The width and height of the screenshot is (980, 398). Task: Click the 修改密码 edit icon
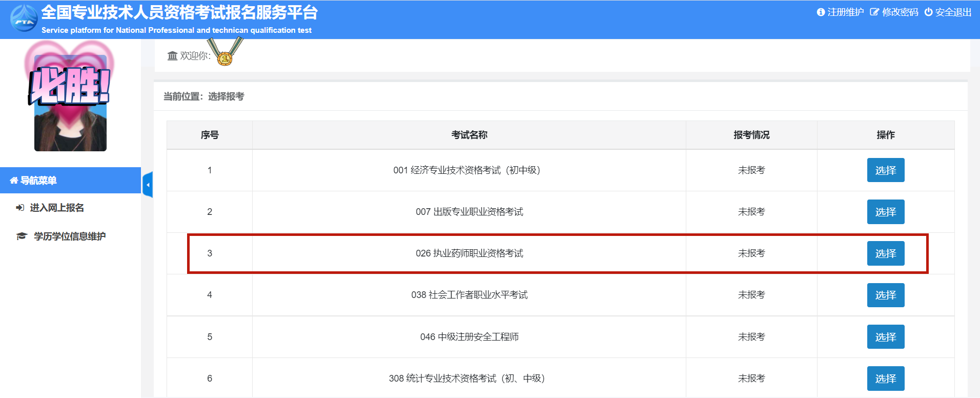coord(874,12)
